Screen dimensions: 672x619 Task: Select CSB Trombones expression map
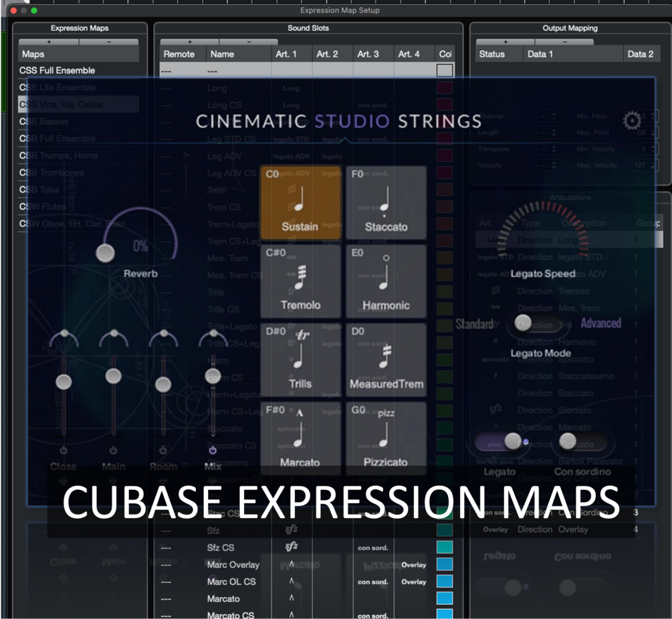point(78,173)
